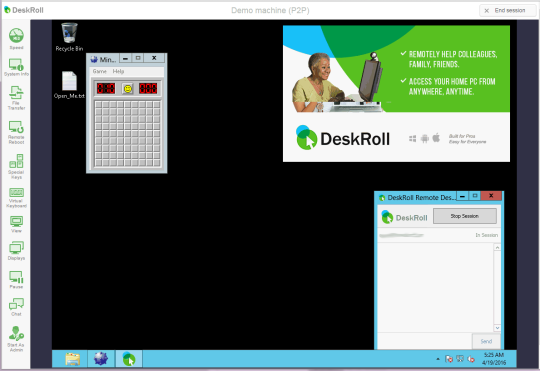
Task: Click the Stop Session button
Action: pyautogui.click(x=465, y=216)
